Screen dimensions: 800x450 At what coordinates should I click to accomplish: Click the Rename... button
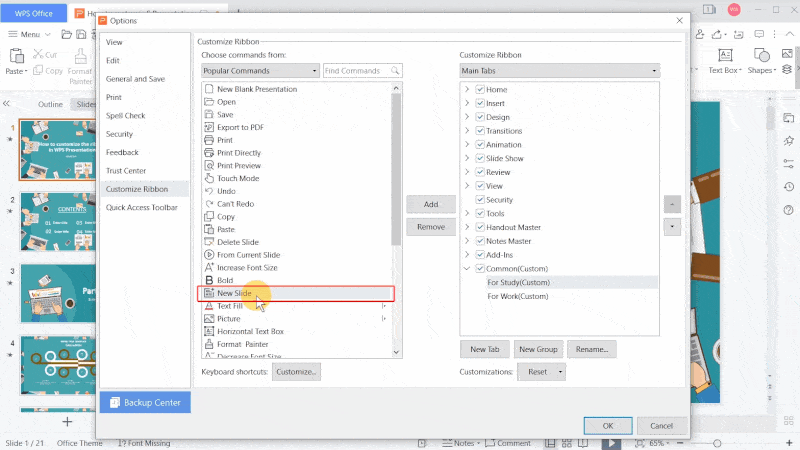tap(592, 349)
